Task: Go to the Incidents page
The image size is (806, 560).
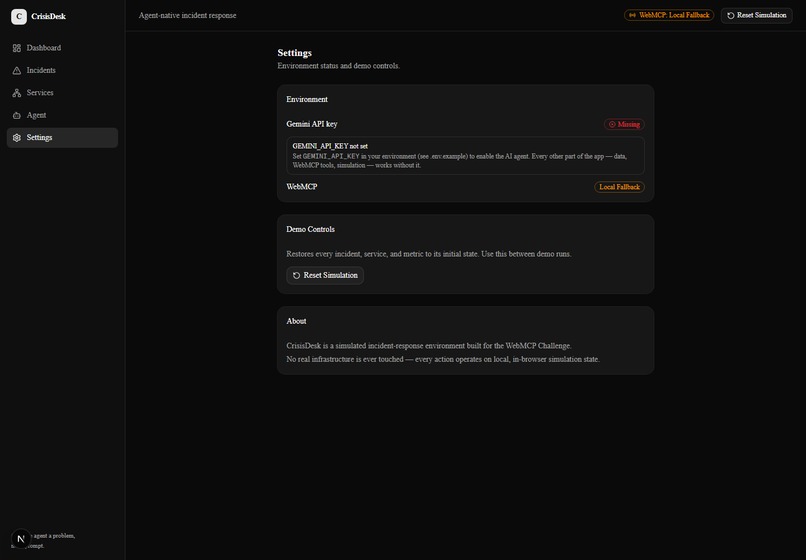Action: (62, 70)
